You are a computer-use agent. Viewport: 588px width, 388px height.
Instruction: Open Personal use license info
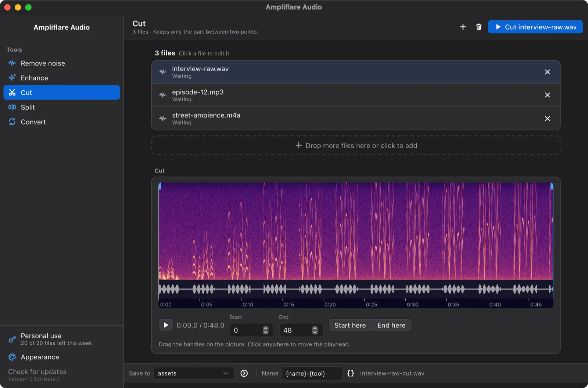62,339
